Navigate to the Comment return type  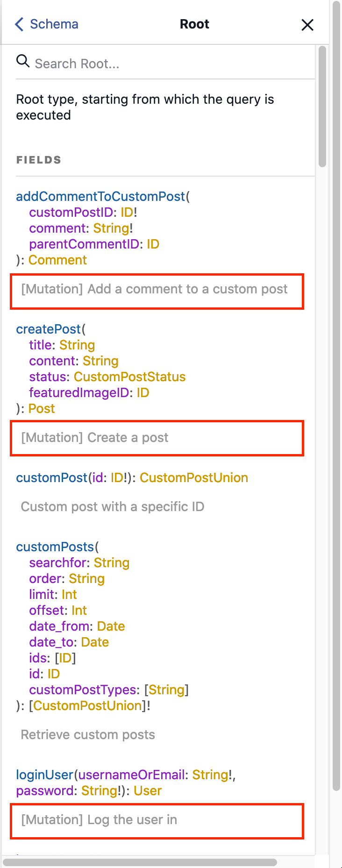click(57, 260)
